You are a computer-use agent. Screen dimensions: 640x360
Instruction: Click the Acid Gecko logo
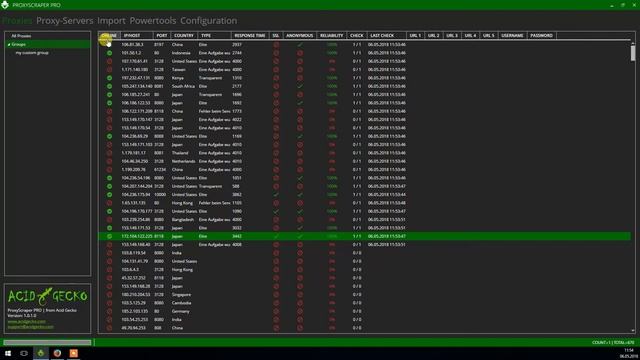tap(47, 296)
